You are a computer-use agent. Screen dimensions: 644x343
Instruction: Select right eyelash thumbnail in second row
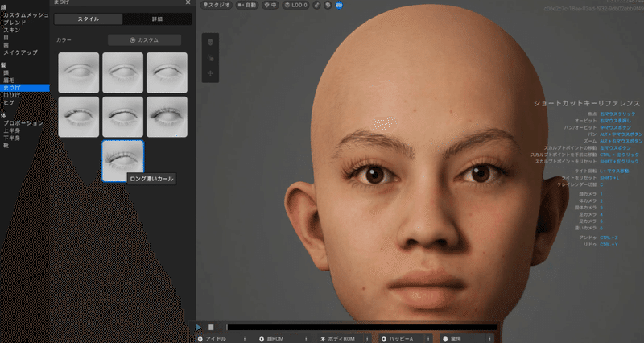point(167,117)
